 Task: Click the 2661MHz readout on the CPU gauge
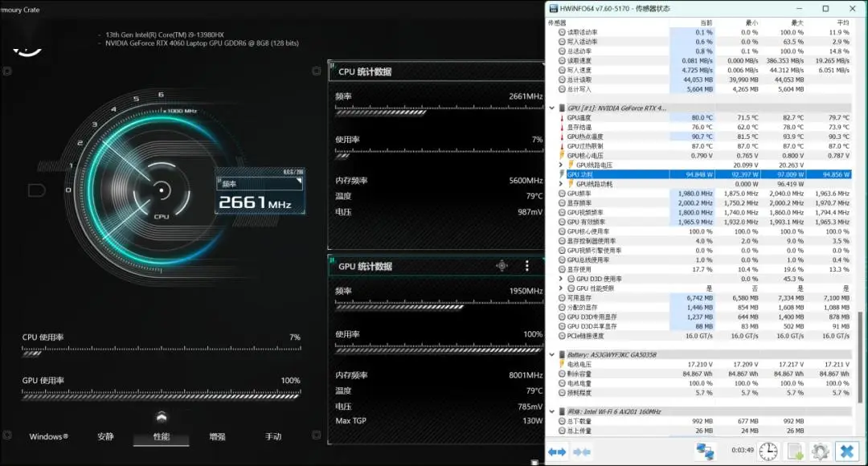(x=255, y=202)
